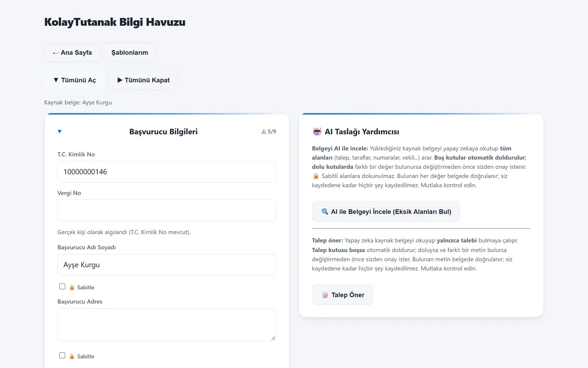Click the AI Taslağı Yardımcısı title text
The image size is (588, 368).
pos(362,132)
